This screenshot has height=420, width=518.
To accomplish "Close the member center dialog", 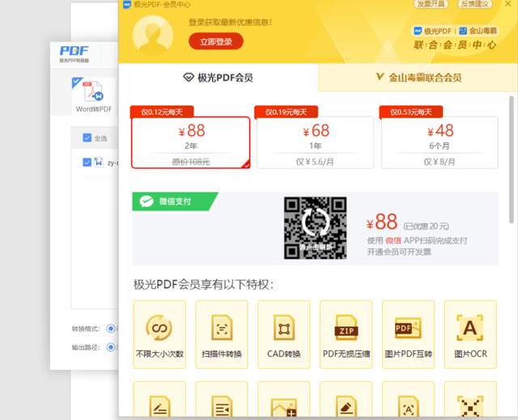I will pos(508,3).
